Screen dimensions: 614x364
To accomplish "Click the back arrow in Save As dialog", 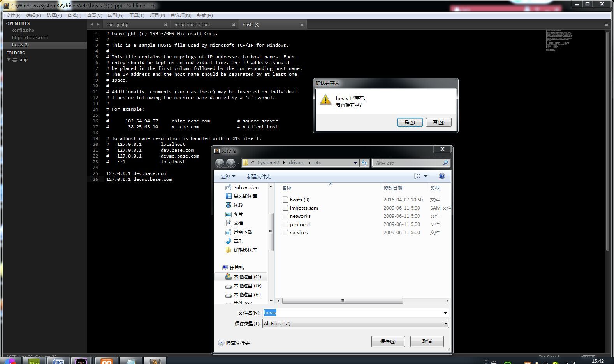I will [220, 163].
